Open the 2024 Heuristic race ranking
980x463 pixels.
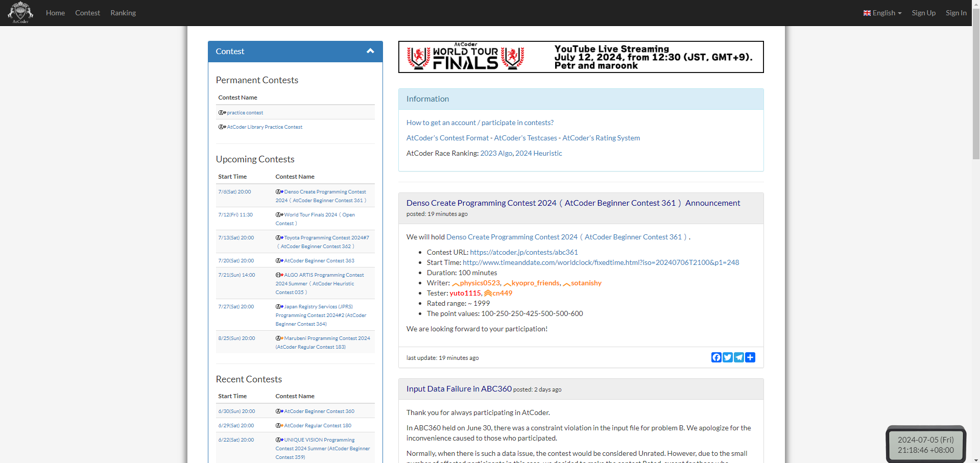(x=538, y=153)
